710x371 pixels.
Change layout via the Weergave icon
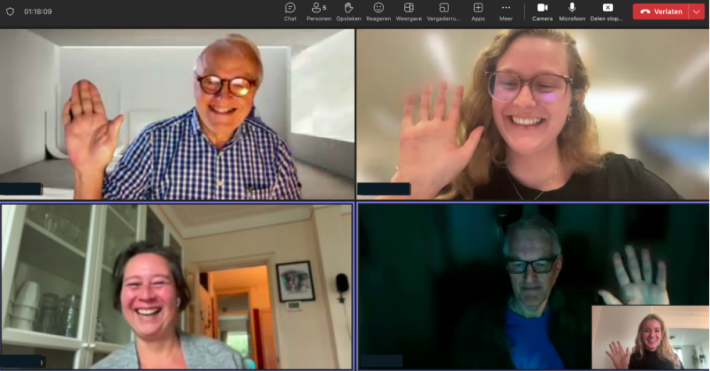tap(408, 12)
